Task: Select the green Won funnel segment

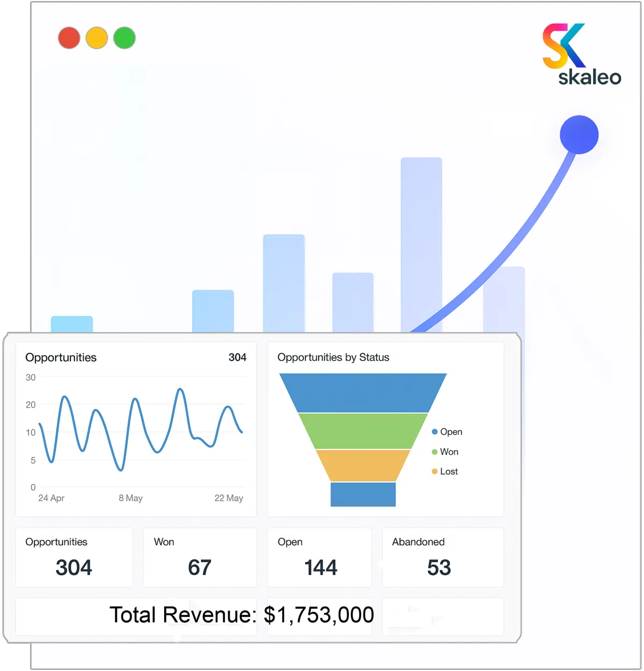Action: (363, 431)
